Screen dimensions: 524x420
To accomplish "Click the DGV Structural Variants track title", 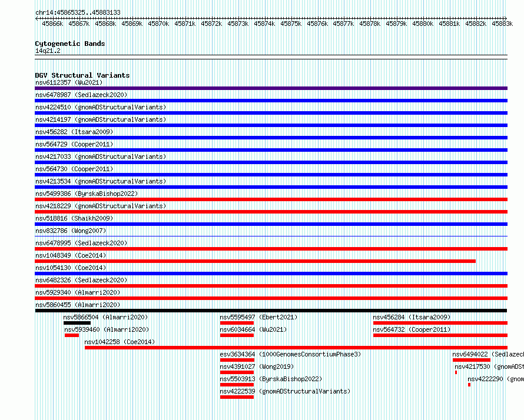I will coord(82,75).
